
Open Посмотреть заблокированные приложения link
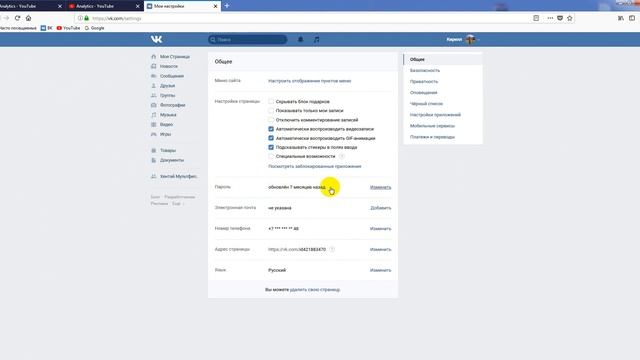tap(315, 167)
